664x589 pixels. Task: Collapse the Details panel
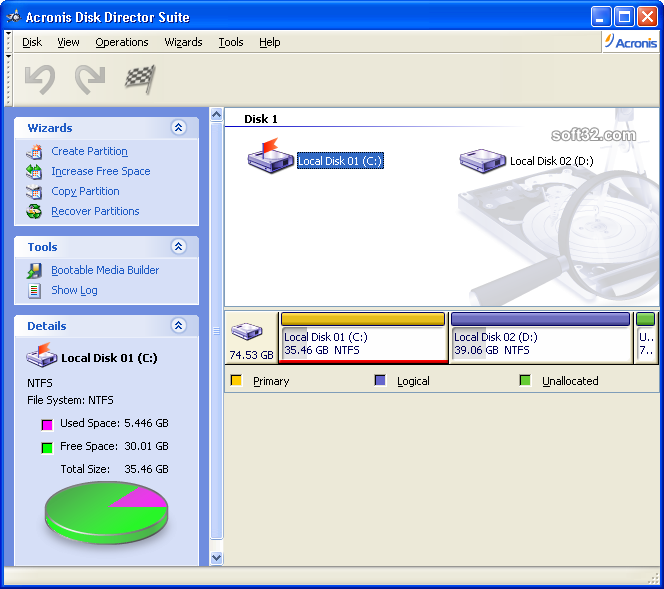[179, 326]
